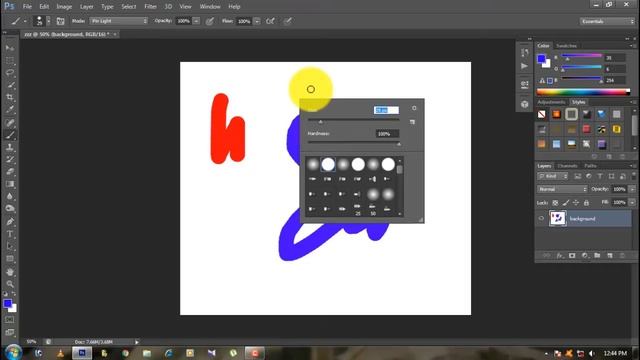Open the layer Fill arrow
The image size is (640, 360).
tap(632, 202)
